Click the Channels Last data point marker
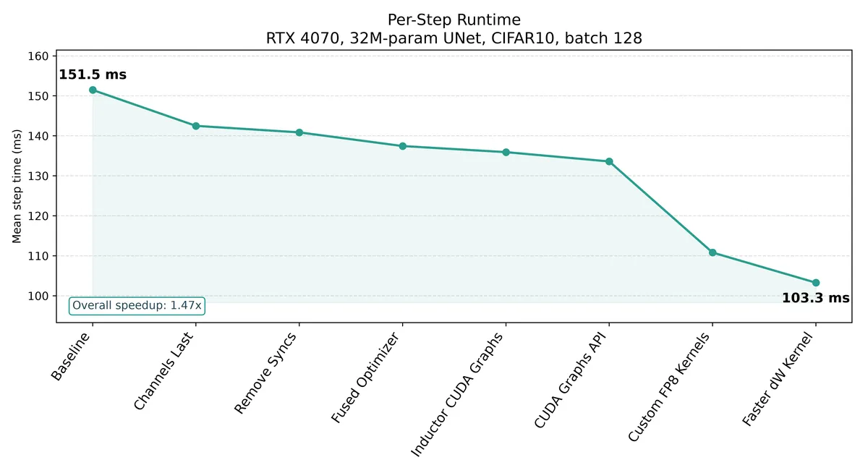 point(196,126)
